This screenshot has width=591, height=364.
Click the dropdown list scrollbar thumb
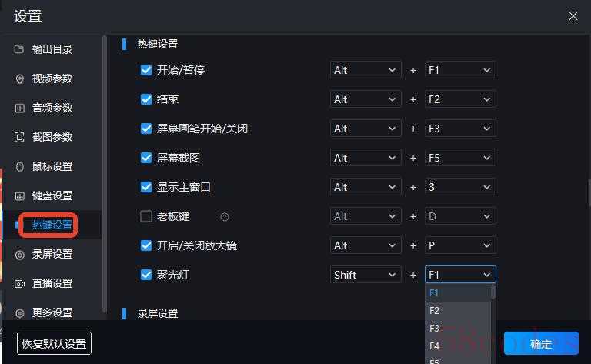(493, 292)
